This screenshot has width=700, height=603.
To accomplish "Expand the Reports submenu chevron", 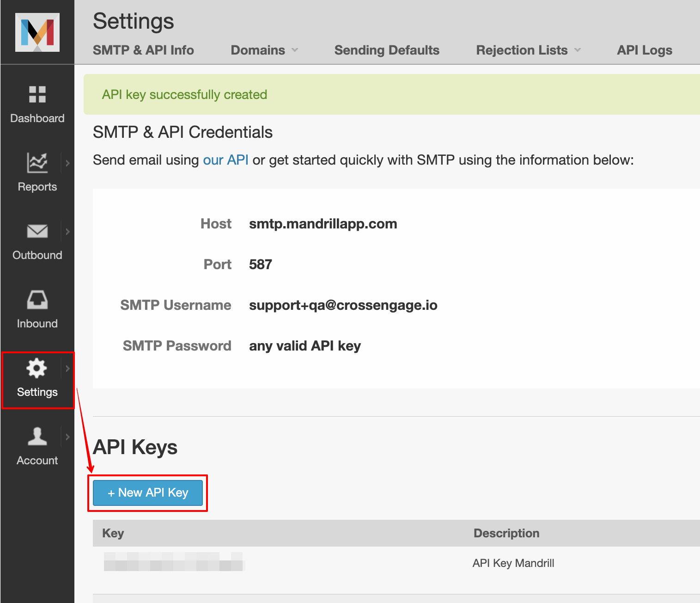I will click(67, 163).
